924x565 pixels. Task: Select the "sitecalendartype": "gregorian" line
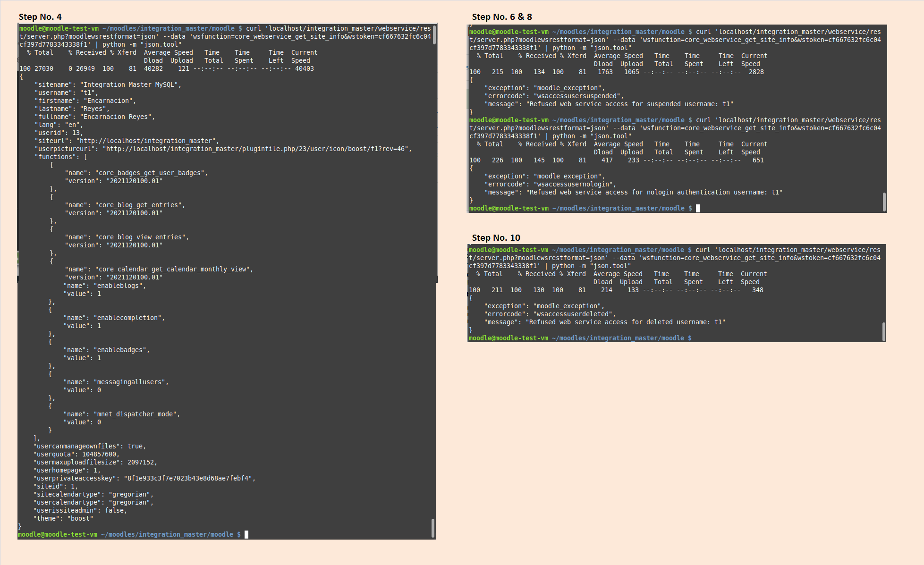coord(93,495)
